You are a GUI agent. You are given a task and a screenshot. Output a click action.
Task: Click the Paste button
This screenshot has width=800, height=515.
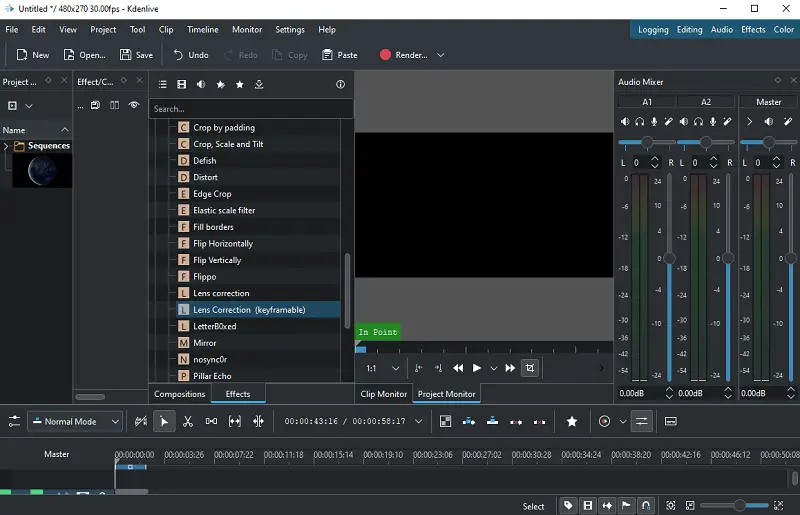pyautogui.click(x=340, y=55)
